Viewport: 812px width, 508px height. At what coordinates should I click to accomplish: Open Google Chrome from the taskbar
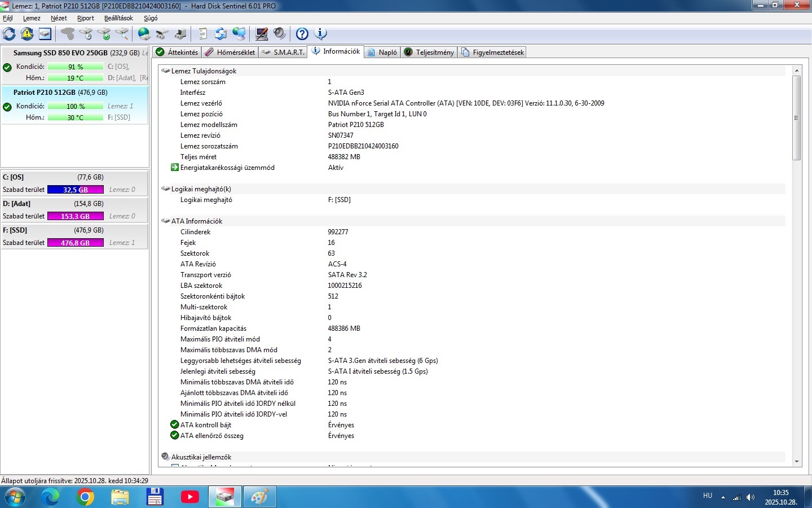click(85, 497)
